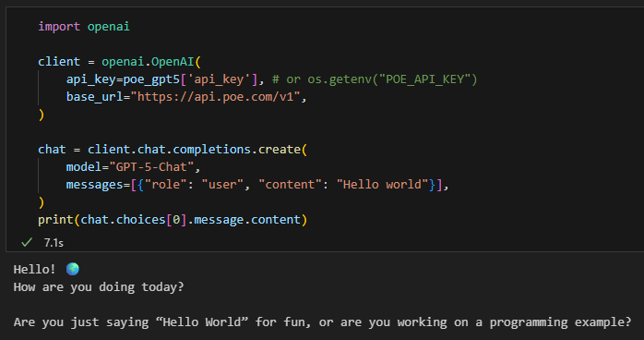Click the api_key=poe_gpt5['api_key'] code
The width and height of the screenshot is (644, 340).
coord(161,79)
